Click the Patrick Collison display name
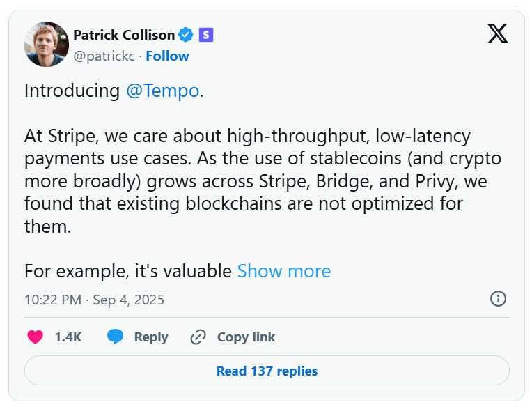This screenshot has width=532, height=409. tap(125, 34)
